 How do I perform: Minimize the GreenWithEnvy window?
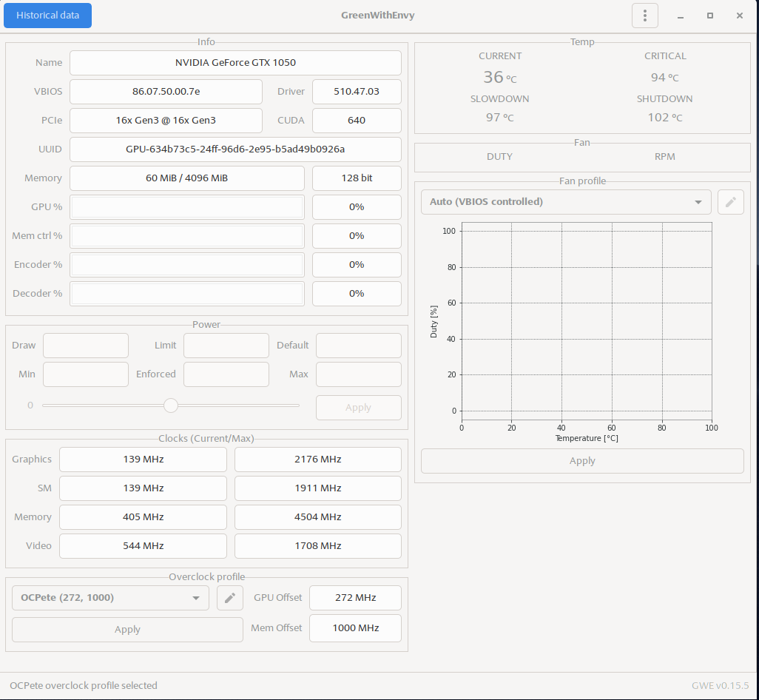click(681, 16)
